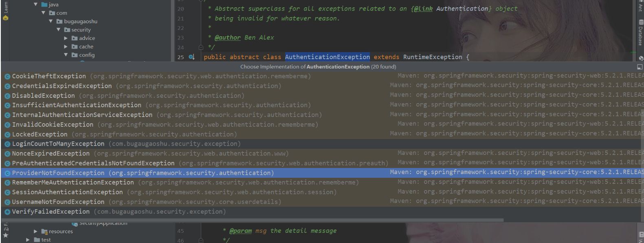This screenshot has height=243, width=644.
Task: Choose UsernameNotFoundException from the list
Action: tap(58, 202)
